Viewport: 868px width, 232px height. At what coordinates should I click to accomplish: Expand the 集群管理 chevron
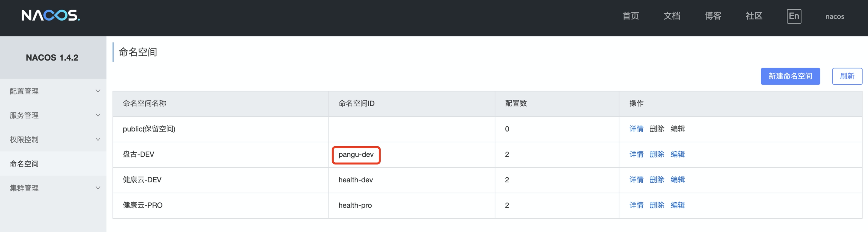(x=98, y=188)
